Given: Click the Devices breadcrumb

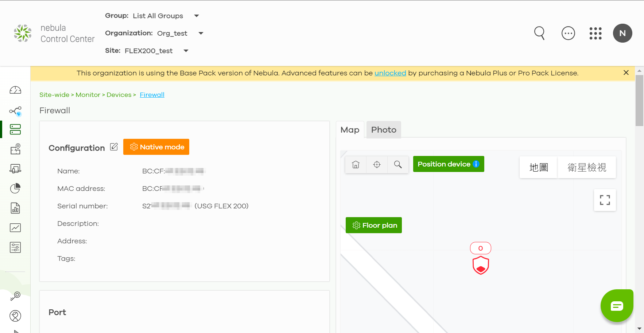Looking at the screenshot, I should 119,95.
